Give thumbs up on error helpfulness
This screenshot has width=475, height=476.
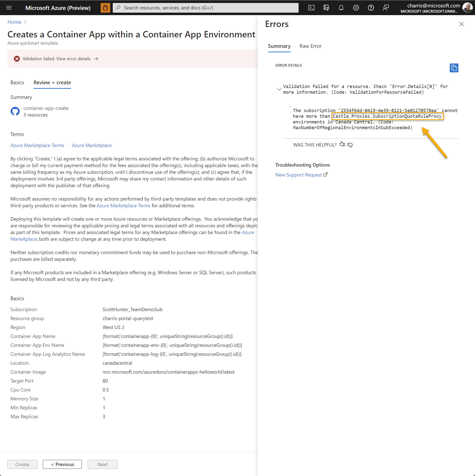(x=342, y=144)
